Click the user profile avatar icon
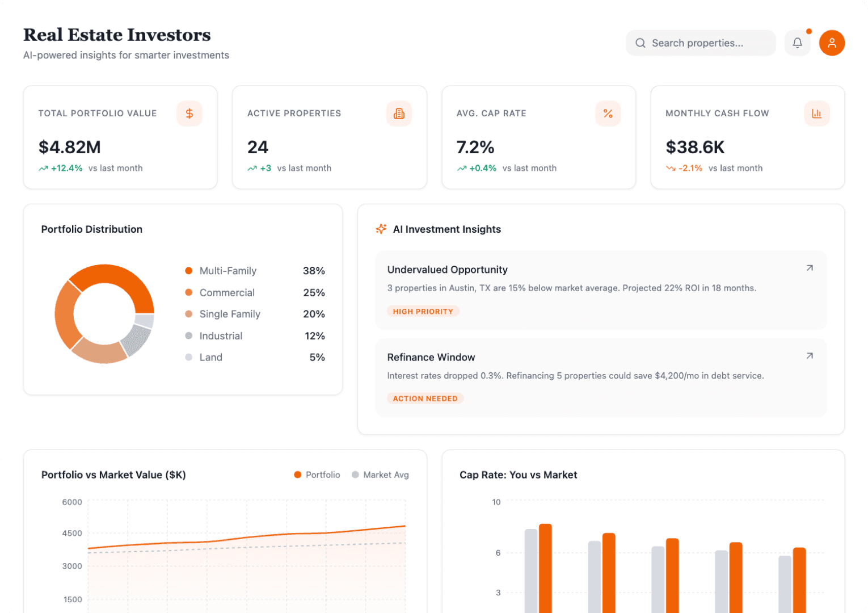Image resolution: width=868 pixels, height=613 pixels. [832, 43]
